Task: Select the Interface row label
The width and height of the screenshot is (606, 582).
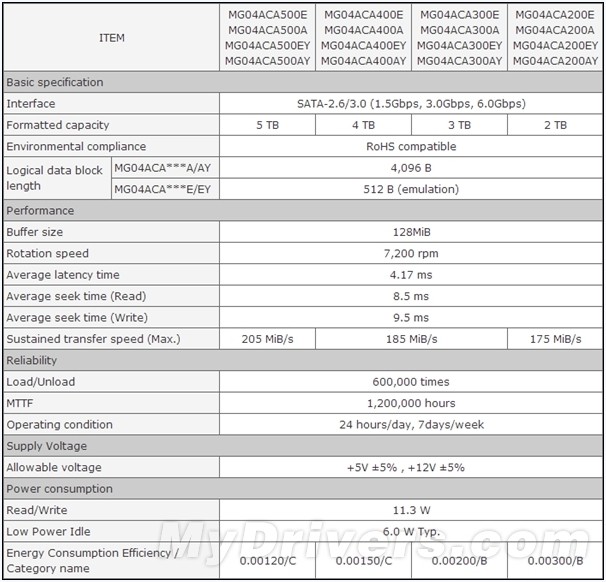Action: click(x=31, y=104)
